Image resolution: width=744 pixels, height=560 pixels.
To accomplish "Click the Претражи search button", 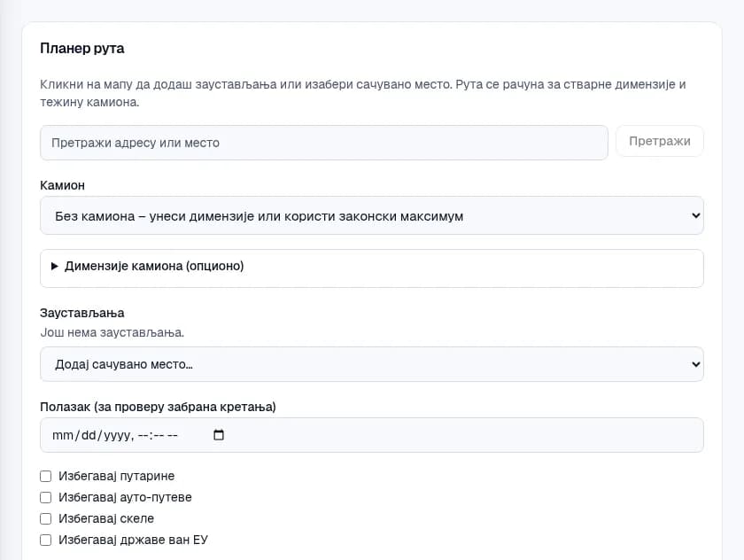I will pyautogui.click(x=660, y=142).
